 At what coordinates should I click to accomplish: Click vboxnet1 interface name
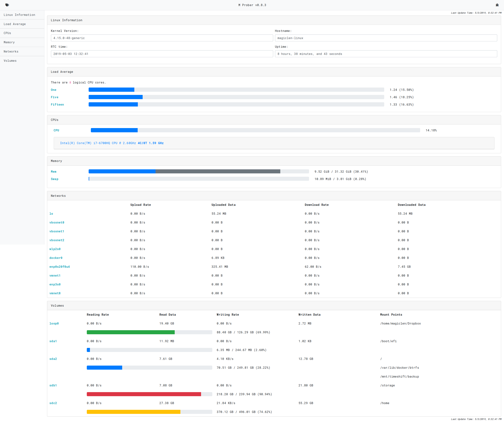coord(57,231)
